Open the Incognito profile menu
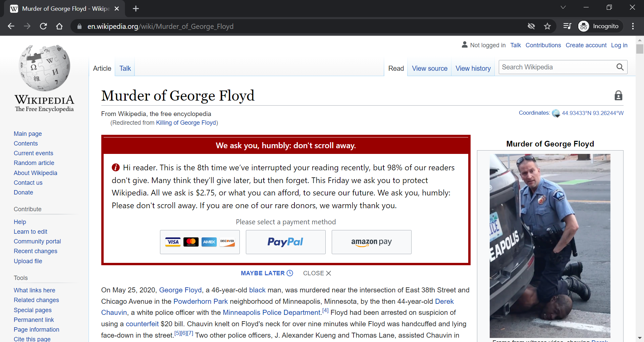The height and width of the screenshot is (342, 644). coord(599,26)
